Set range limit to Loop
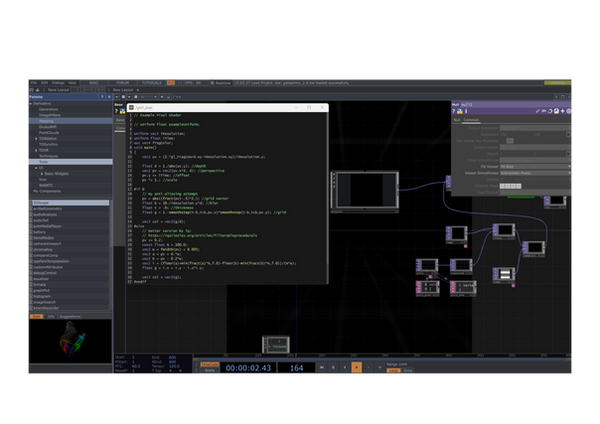 click(x=393, y=370)
